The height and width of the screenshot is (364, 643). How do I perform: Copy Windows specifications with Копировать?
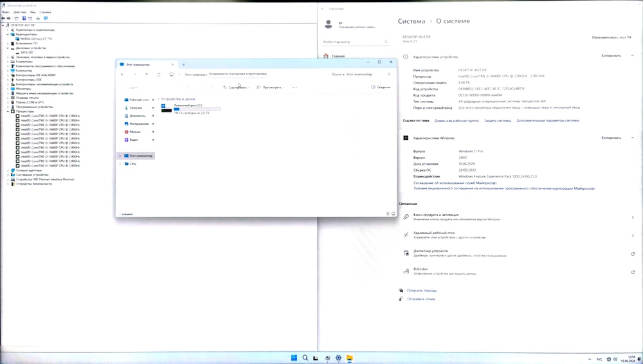pos(611,138)
